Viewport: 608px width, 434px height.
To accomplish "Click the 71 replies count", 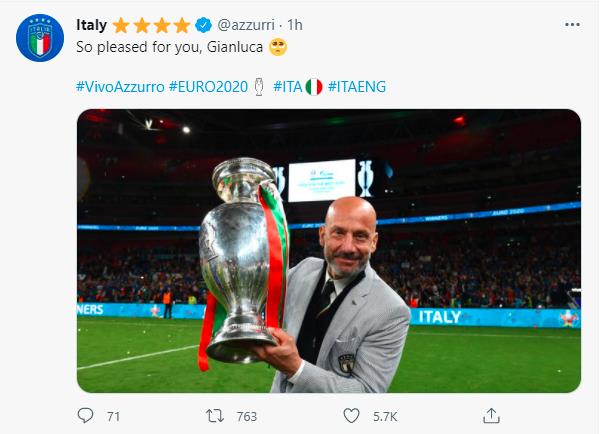I will pyautogui.click(x=112, y=414).
